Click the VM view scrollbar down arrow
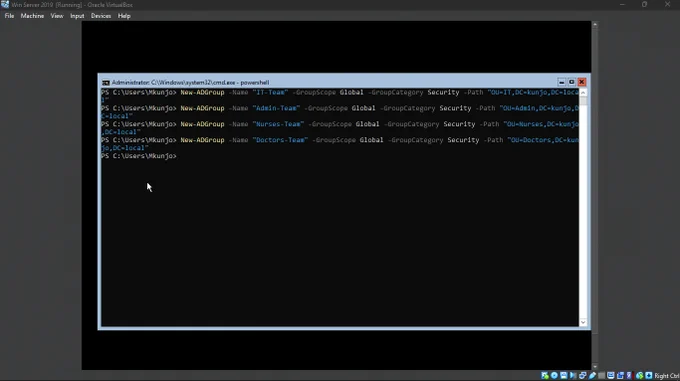Viewport: 680px width, 381px height. pyautogui.click(x=595, y=367)
